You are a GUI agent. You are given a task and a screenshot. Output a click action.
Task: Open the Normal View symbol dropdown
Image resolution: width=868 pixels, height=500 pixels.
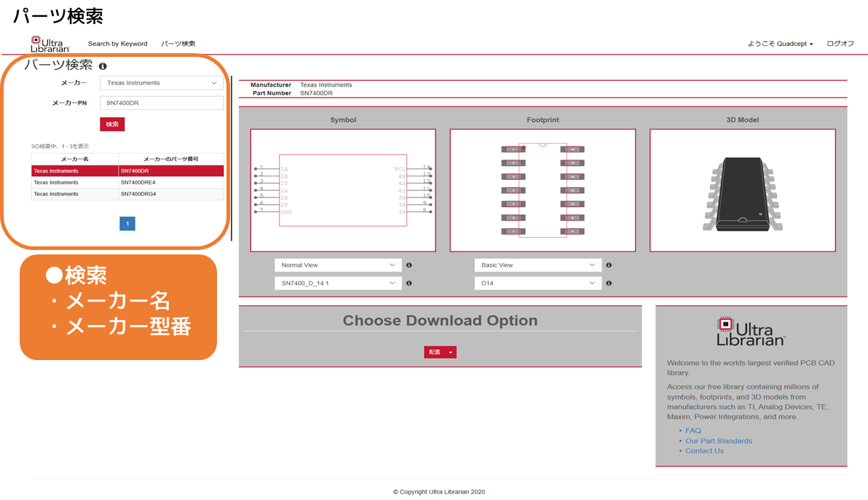click(x=338, y=265)
